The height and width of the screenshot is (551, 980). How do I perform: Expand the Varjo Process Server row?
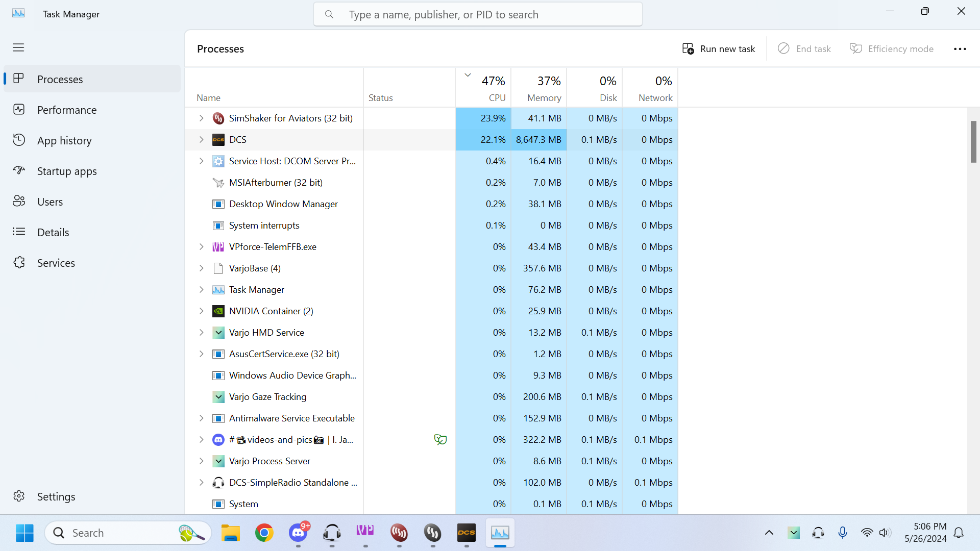201,461
